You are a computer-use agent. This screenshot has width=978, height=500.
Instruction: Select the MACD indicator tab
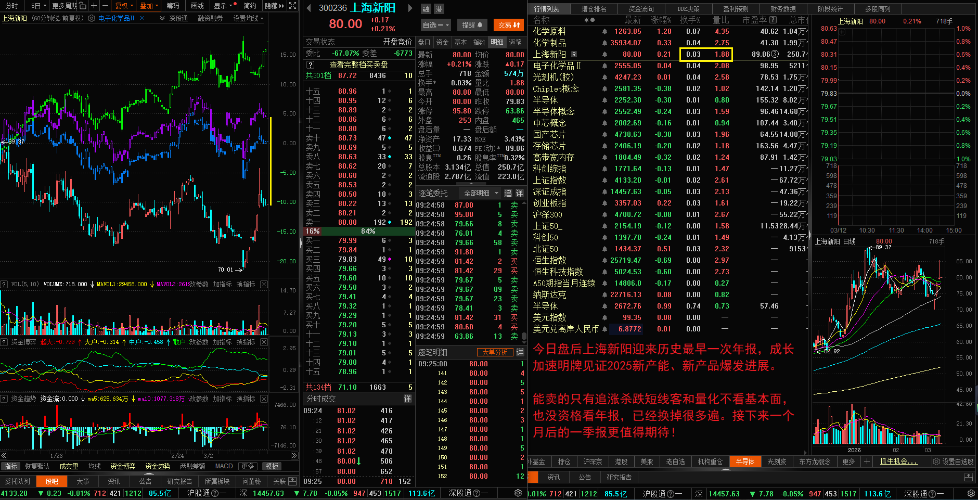[x=224, y=466]
